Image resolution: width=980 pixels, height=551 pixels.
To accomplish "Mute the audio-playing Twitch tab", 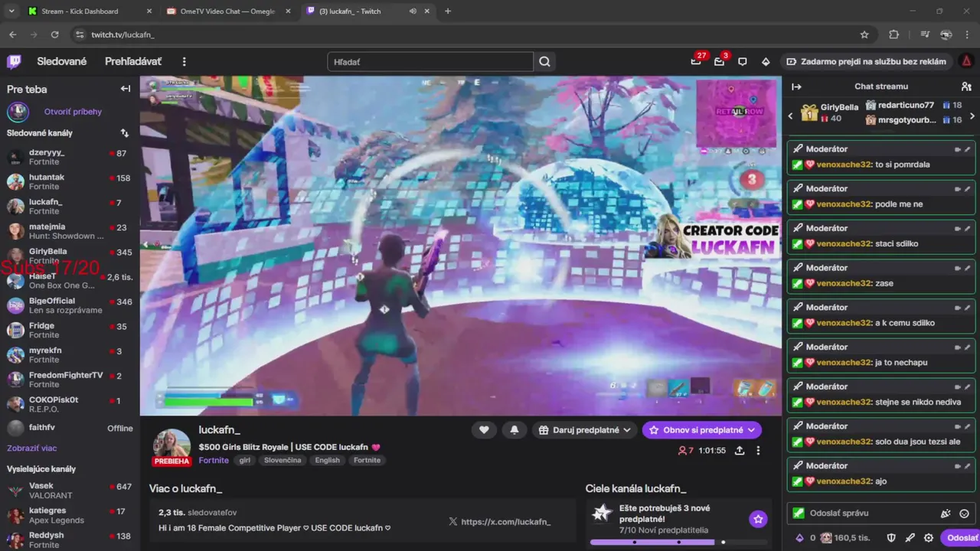I will [x=413, y=11].
